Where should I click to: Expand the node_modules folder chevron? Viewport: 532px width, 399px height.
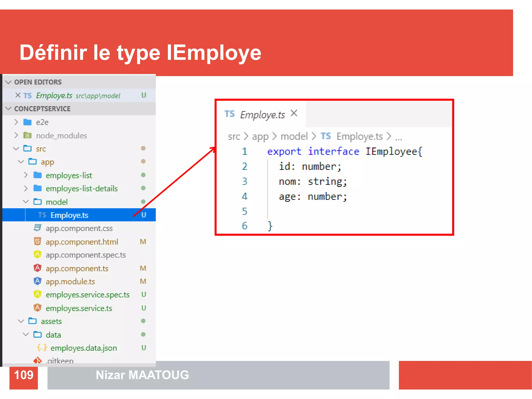[x=16, y=135]
